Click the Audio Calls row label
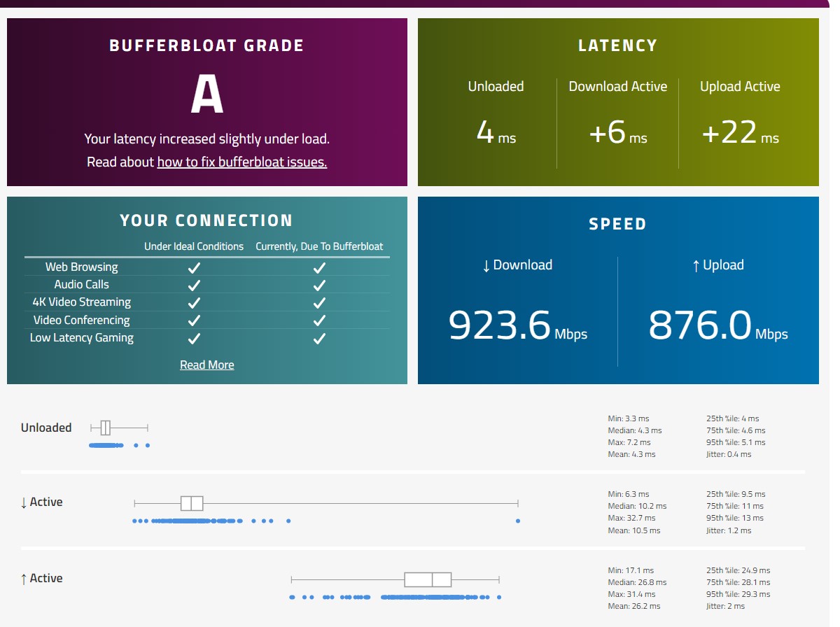840x627 pixels. (82, 284)
